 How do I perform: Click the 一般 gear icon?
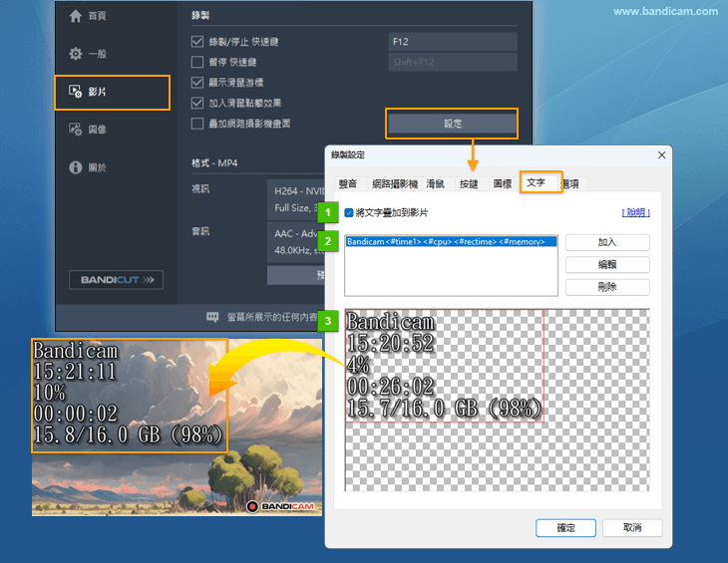pos(75,54)
